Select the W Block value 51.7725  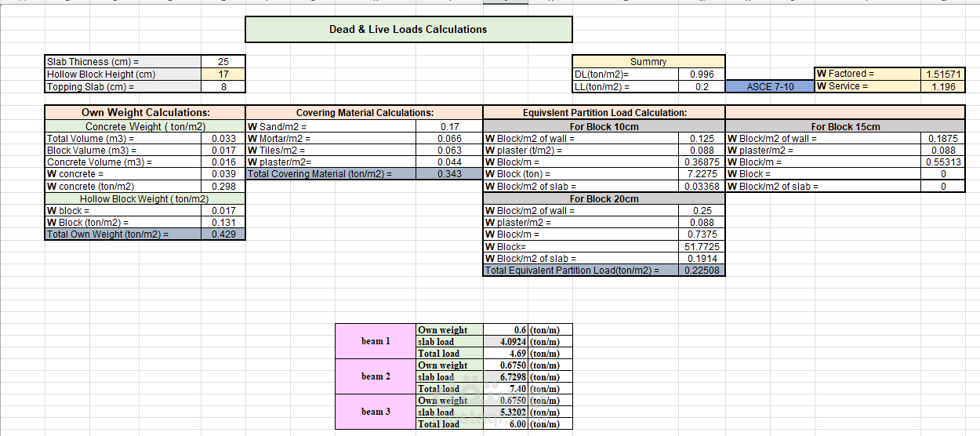(702, 246)
